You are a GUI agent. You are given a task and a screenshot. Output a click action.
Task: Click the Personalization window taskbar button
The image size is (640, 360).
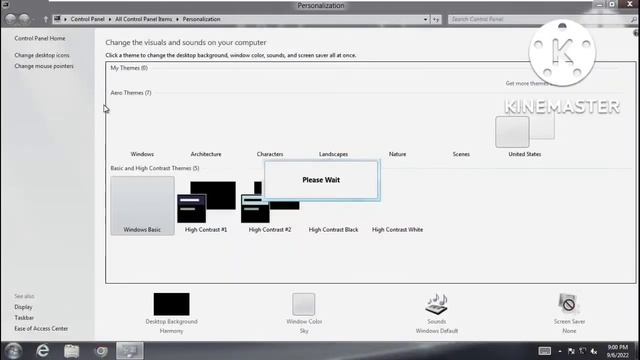pyautogui.click(x=130, y=351)
